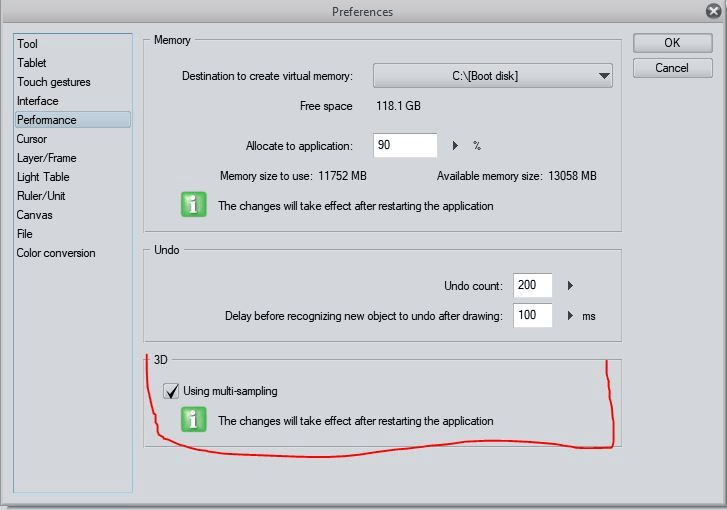Click the Allocate to application percentage field
The width and height of the screenshot is (727, 510).
405,146
